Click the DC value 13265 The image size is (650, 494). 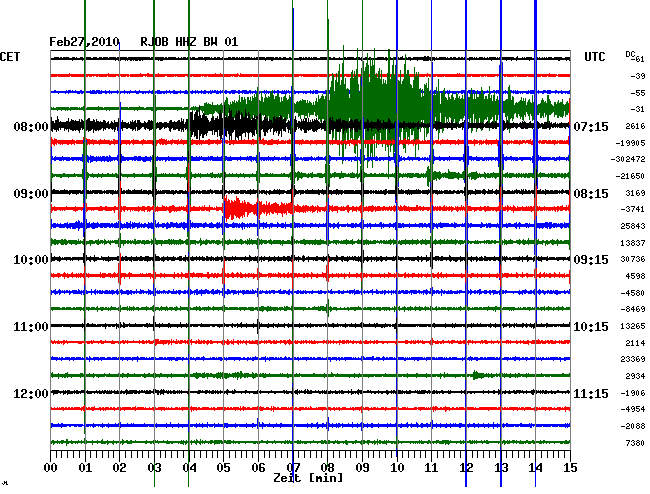click(633, 326)
